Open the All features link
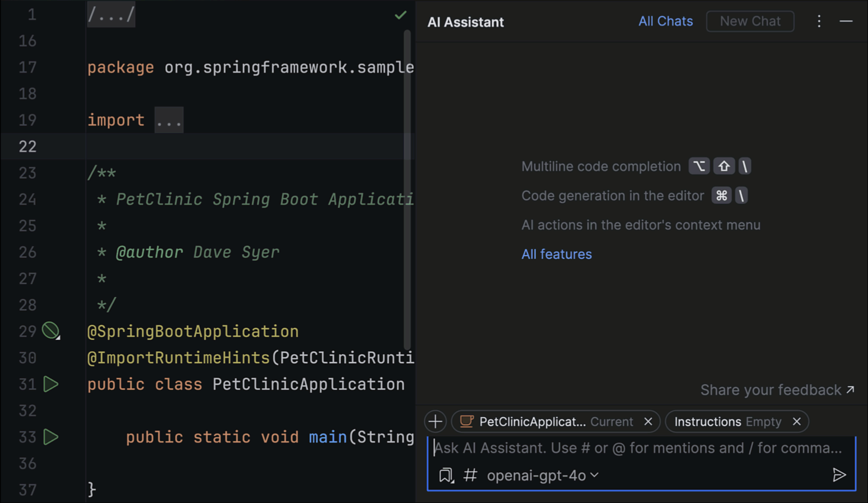 (x=557, y=254)
